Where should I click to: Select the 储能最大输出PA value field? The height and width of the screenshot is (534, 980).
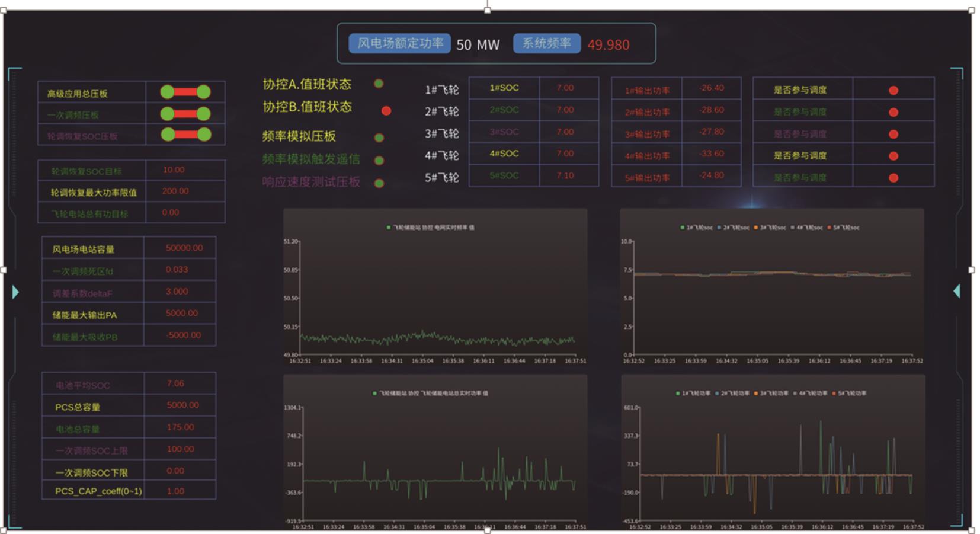[180, 314]
